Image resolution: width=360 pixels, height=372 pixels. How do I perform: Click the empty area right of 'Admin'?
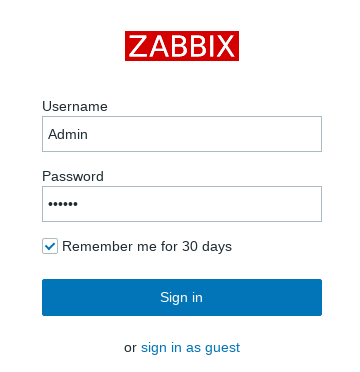(203, 134)
